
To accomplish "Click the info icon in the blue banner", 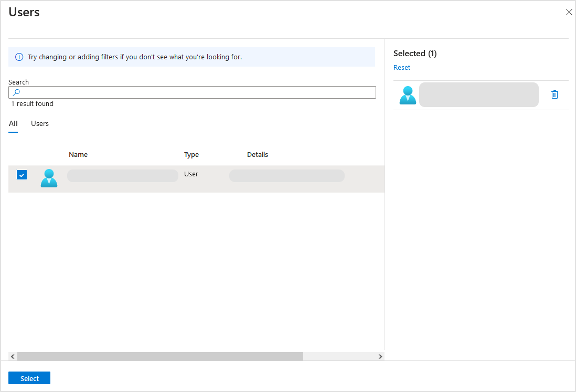I will click(19, 57).
